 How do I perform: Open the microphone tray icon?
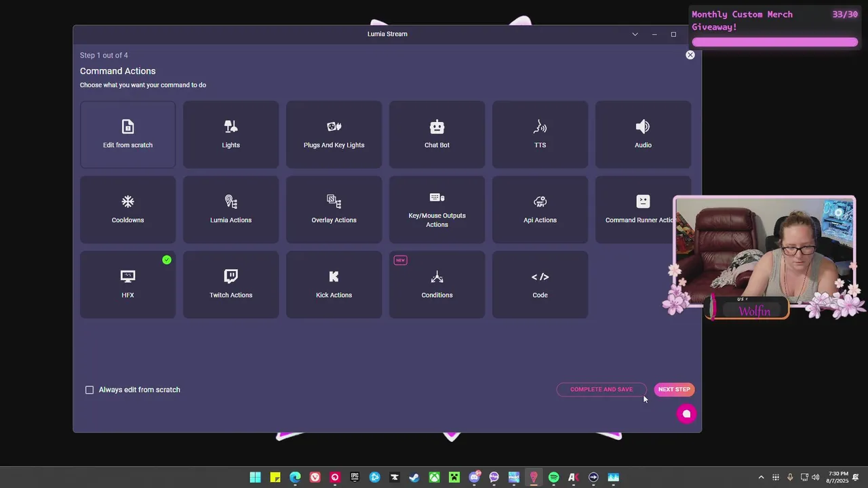pos(790,477)
